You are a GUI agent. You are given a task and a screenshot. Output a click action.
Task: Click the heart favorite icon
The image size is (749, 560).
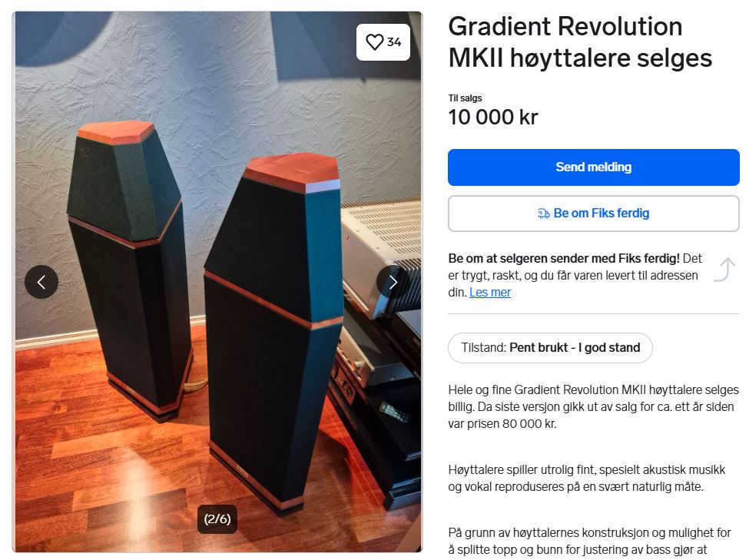point(375,42)
